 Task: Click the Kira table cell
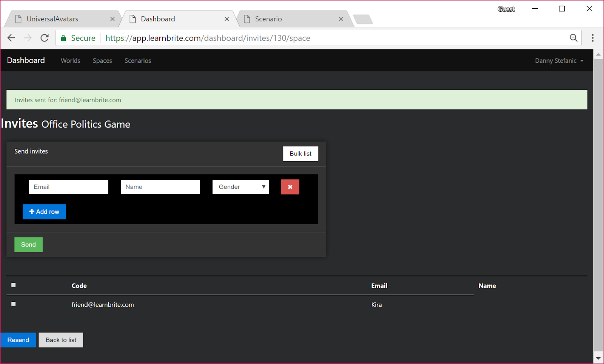click(376, 305)
